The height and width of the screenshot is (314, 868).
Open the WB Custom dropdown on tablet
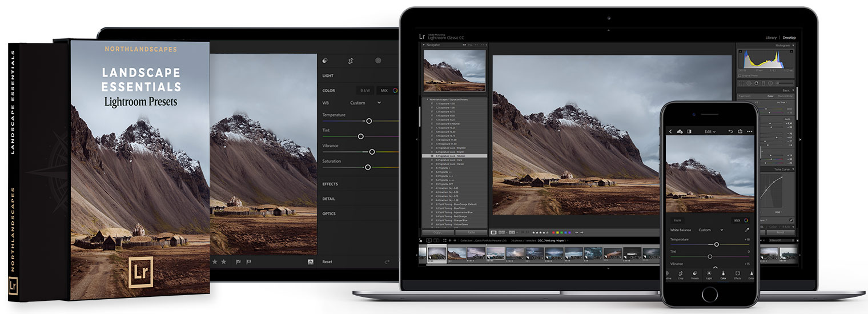[365, 103]
